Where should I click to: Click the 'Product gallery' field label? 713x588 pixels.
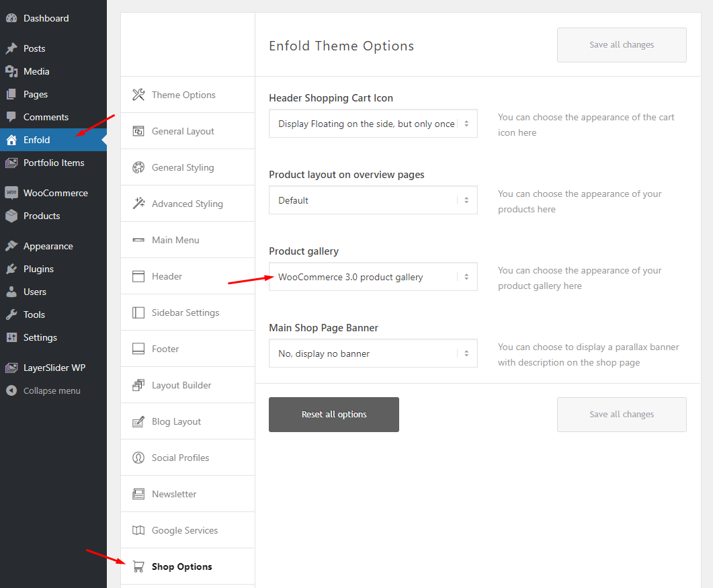(304, 251)
